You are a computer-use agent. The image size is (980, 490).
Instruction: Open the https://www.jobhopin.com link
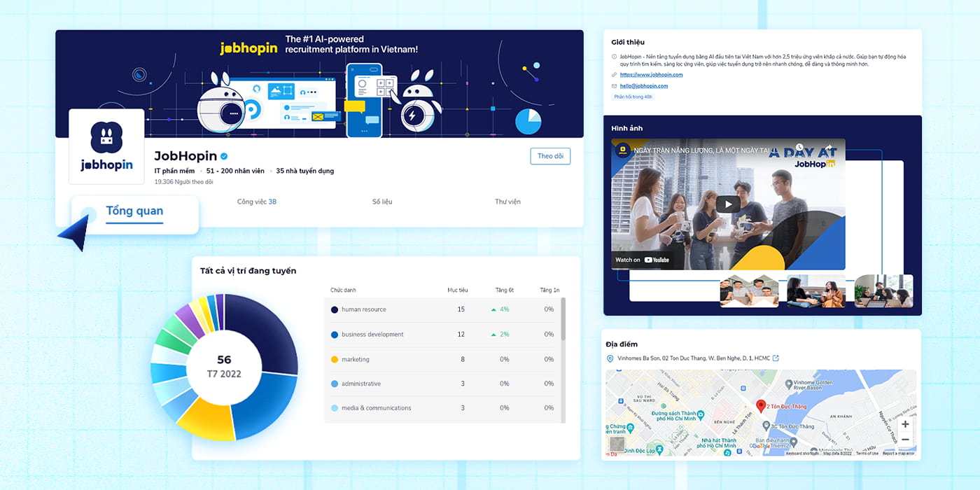click(x=651, y=74)
